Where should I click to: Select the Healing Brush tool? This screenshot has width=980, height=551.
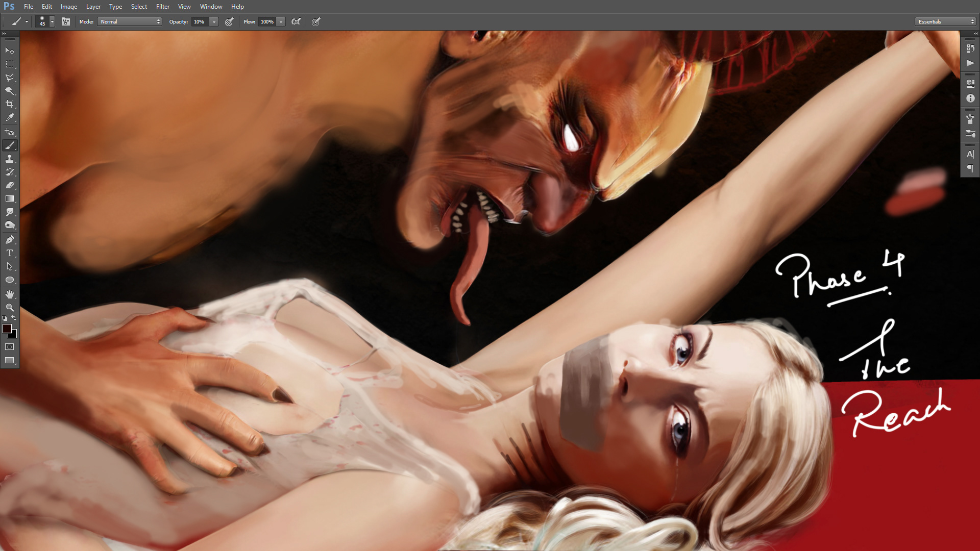coord(10,132)
